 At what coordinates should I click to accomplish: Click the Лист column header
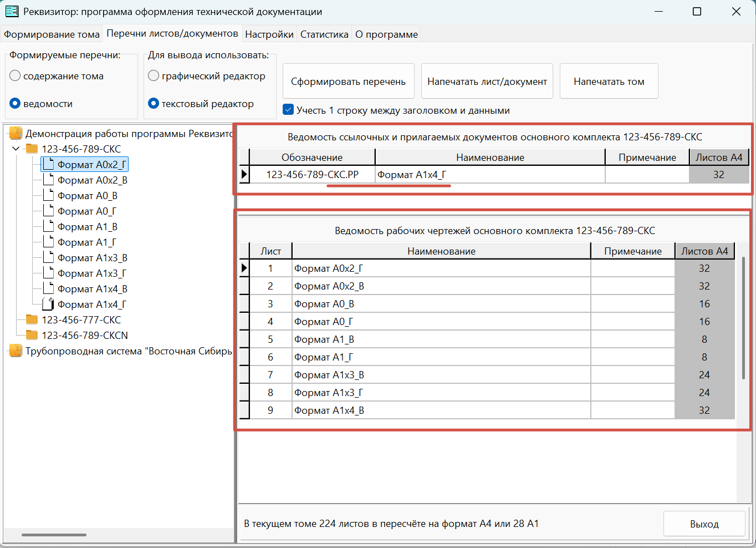coord(270,251)
